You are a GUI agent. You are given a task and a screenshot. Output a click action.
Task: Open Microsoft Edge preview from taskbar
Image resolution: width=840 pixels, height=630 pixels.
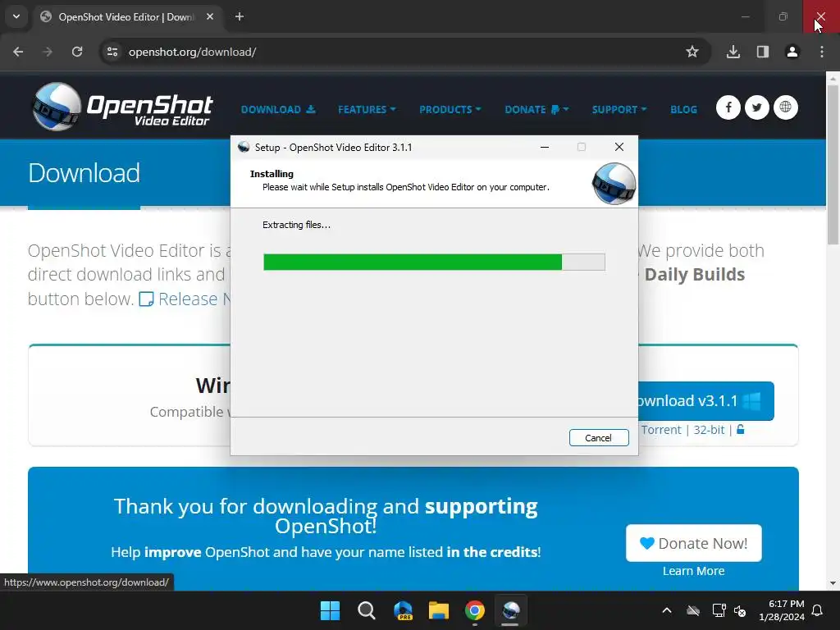(403, 610)
